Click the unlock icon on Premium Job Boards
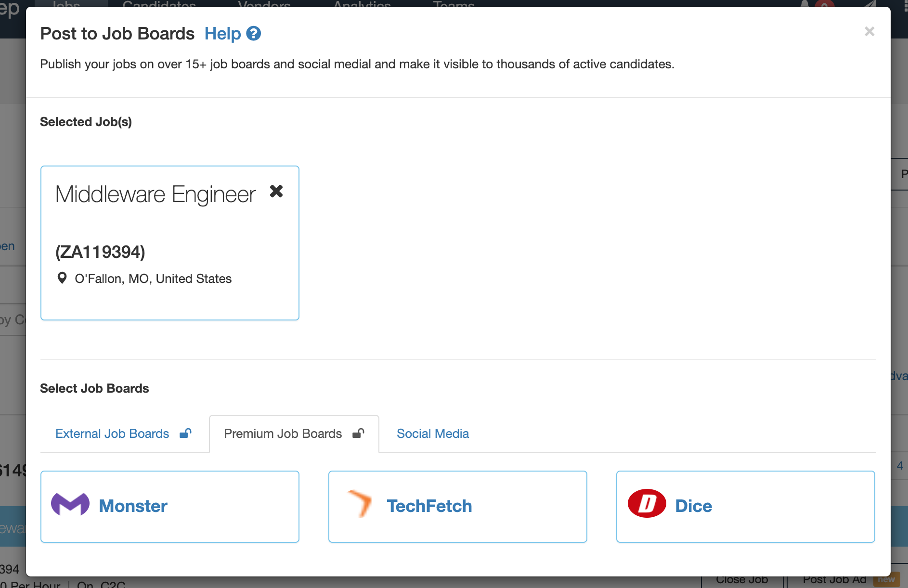The height and width of the screenshot is (588, 908). [x=358, y=433]
